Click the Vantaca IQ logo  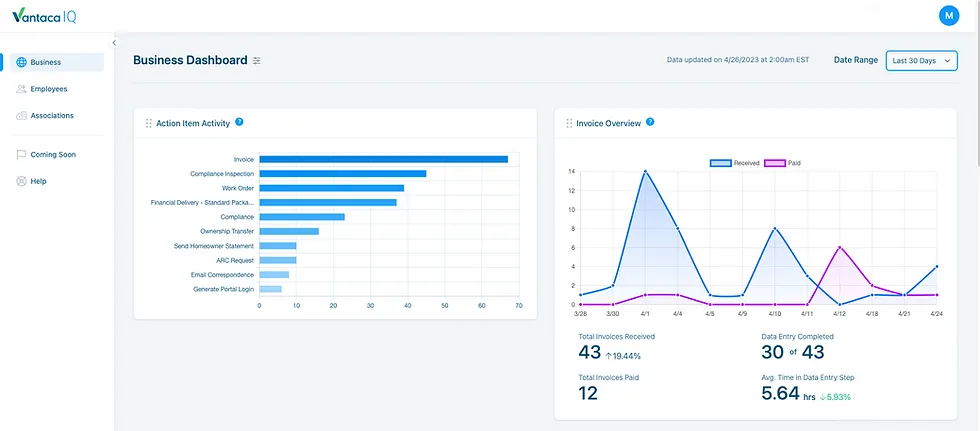pyautogui.click(x=44, y=16)
